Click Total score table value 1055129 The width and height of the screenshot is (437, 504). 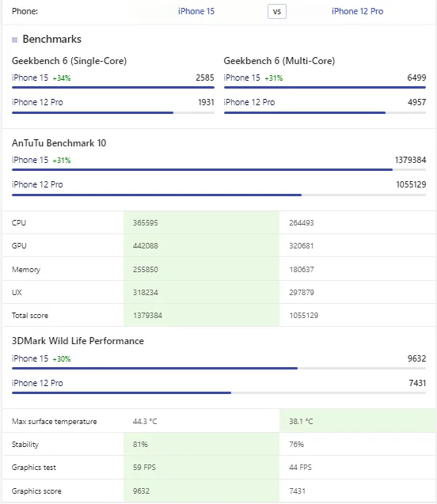pos(303,316)
